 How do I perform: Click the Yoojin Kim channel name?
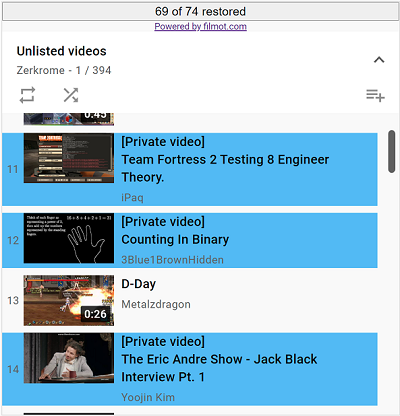pos(148,397)
